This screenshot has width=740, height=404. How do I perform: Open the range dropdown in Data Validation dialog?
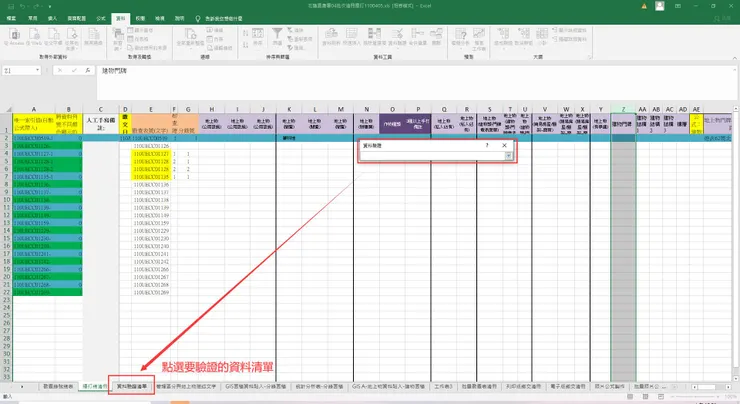(509, 156)
